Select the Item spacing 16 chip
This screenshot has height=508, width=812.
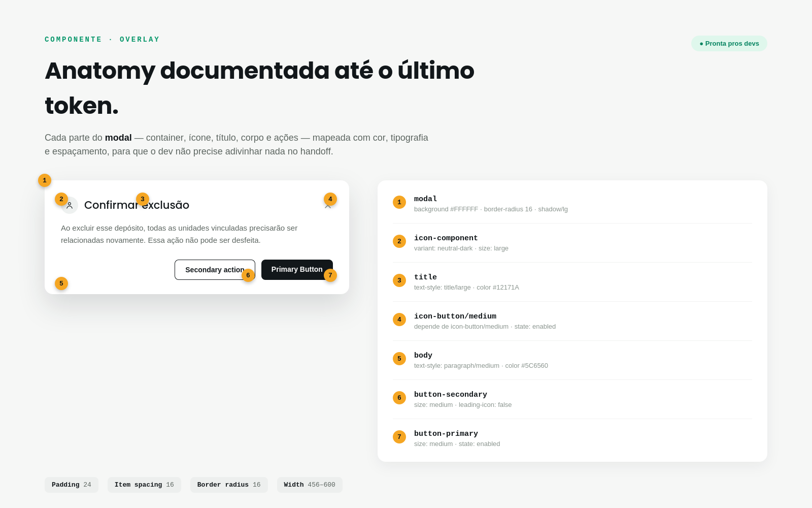click(144, 485)
